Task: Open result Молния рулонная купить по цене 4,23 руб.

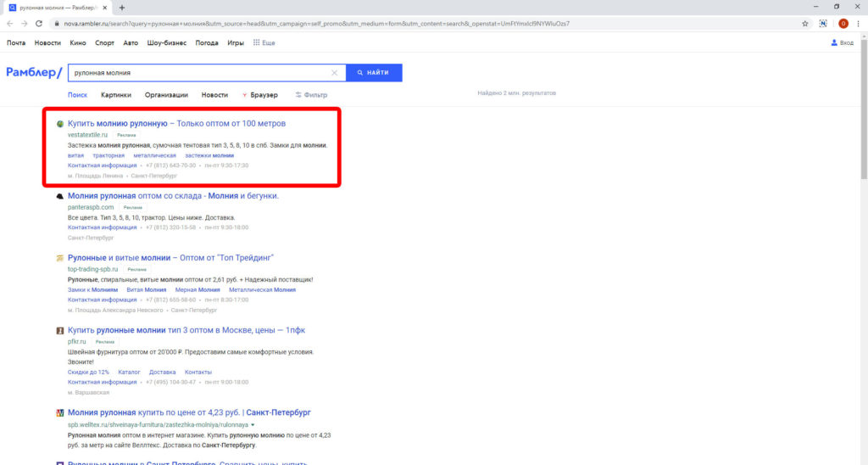Action: 189,413
